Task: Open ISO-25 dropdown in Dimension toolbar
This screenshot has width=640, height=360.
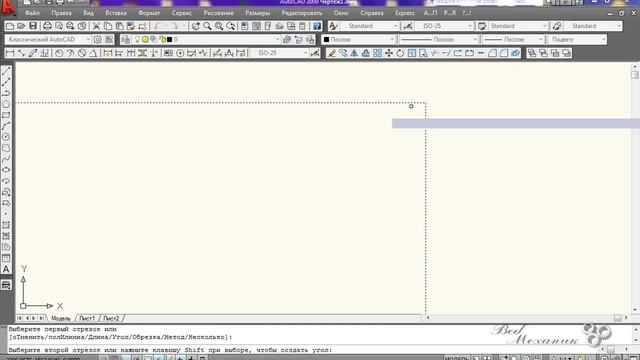Action: coord(279,53)
